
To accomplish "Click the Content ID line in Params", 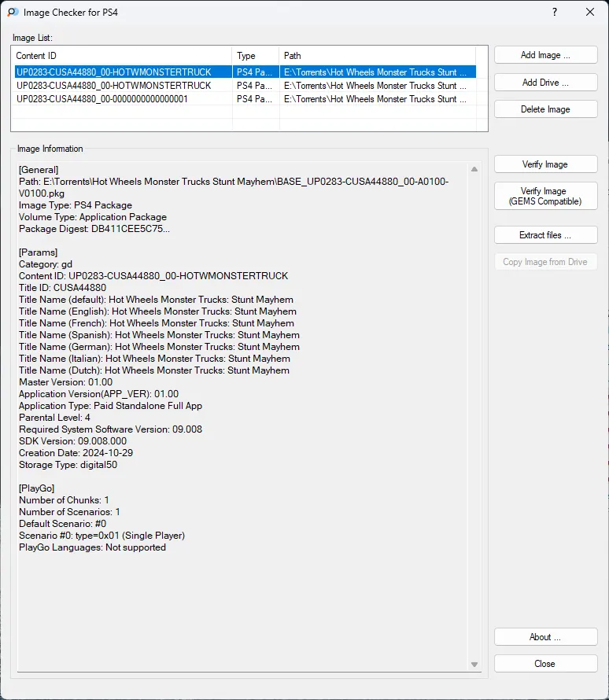I will pos(153,275).
